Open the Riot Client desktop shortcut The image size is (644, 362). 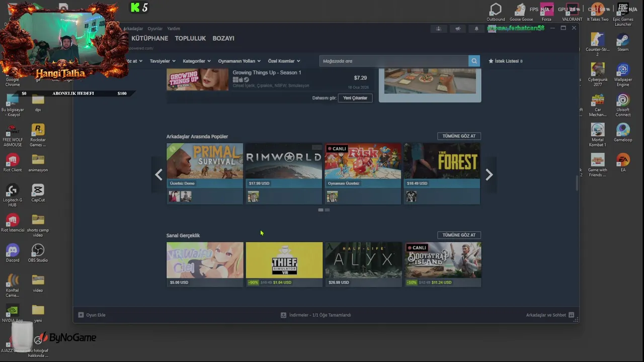point(13,163)
